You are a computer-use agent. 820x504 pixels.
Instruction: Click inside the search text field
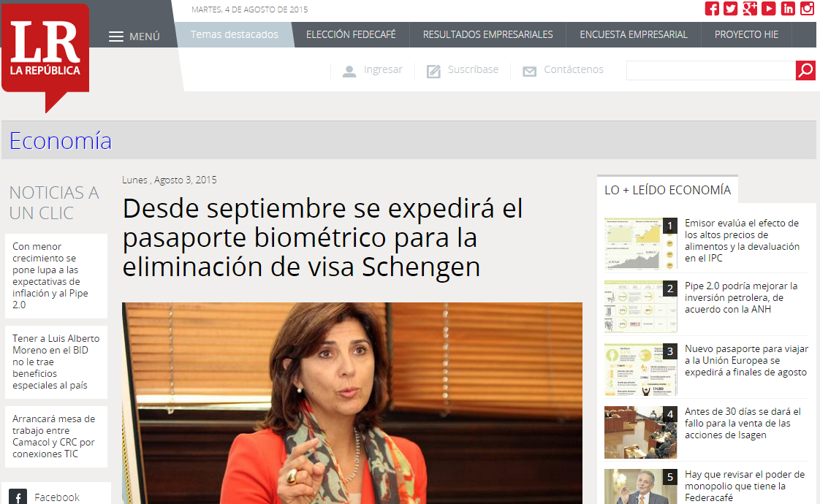711,70
